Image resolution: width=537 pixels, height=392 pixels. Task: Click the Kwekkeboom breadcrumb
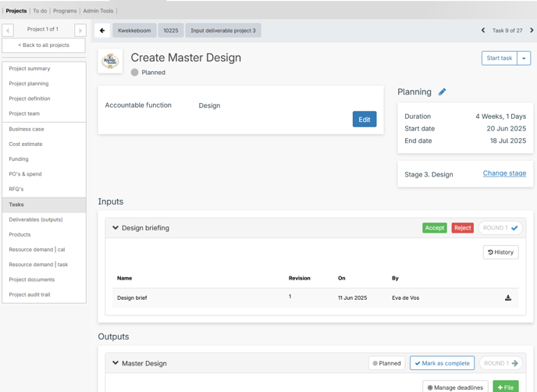click(x=134, y=30)
